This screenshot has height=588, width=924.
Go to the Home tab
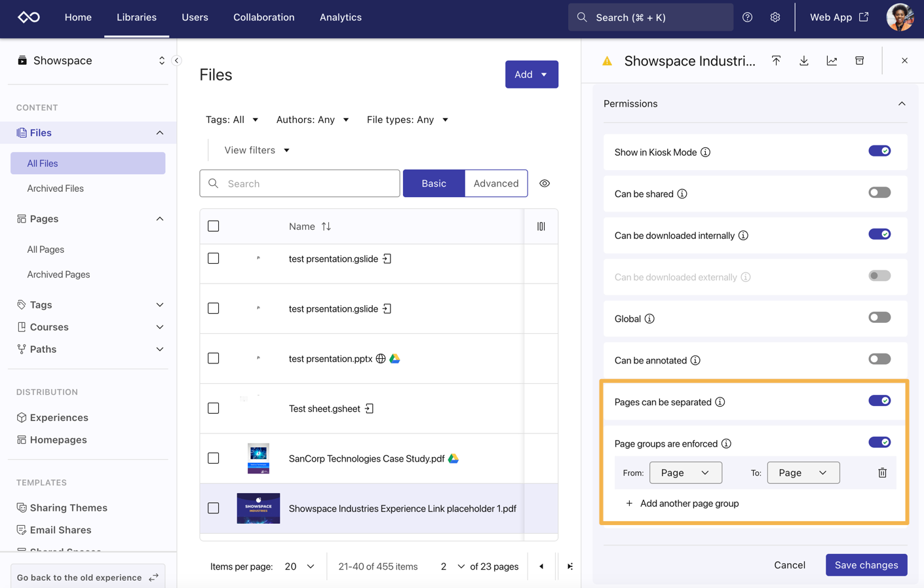click(x=78, y=18)
